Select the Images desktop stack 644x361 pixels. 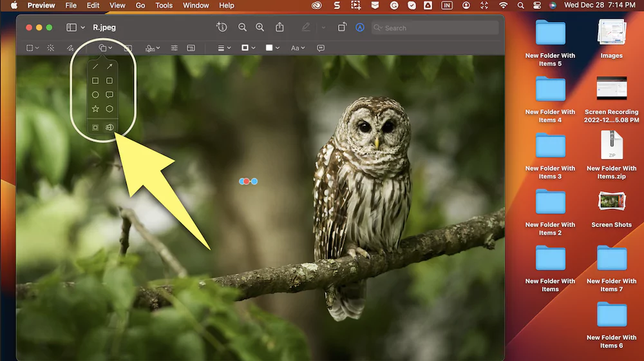coord(612,39)
